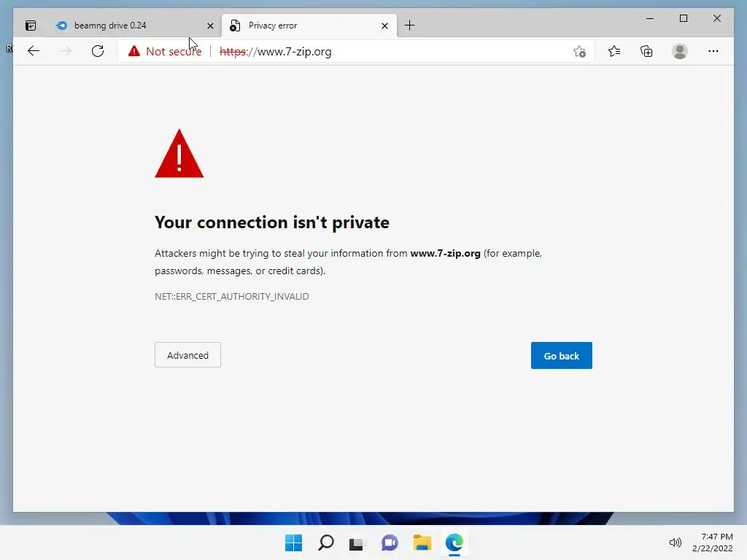Open the Chat app on taskbar
Image resolution: width=747 pixels, height=560 pixels.
pyautogui.click(x=390, y=542)
